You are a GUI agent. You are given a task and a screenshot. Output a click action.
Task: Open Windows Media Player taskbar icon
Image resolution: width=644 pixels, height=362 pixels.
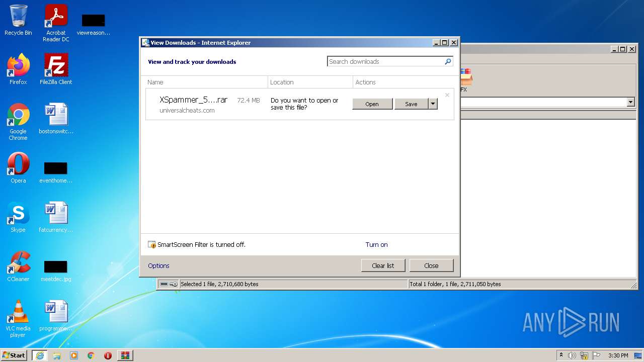point(74,355)
